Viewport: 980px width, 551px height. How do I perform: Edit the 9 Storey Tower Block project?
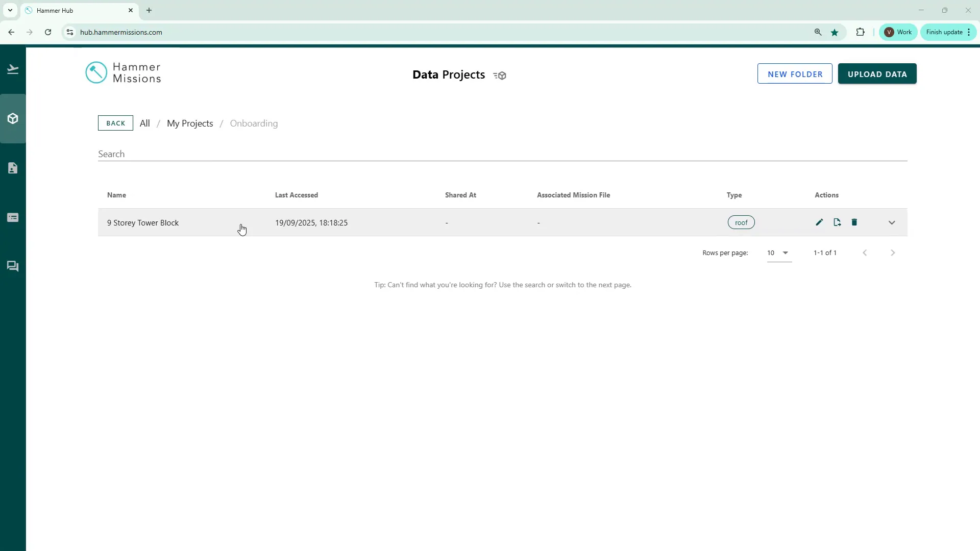819,222
